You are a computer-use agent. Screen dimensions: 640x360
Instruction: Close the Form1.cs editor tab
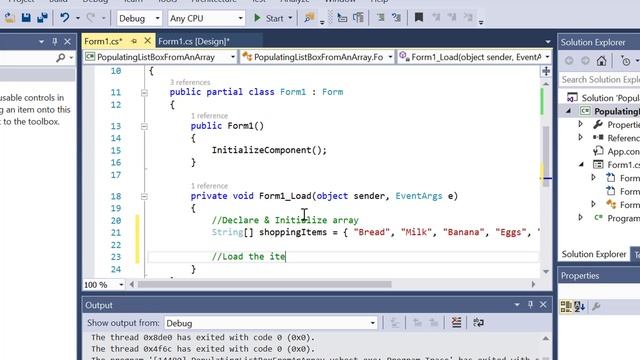tap(147, 40)
